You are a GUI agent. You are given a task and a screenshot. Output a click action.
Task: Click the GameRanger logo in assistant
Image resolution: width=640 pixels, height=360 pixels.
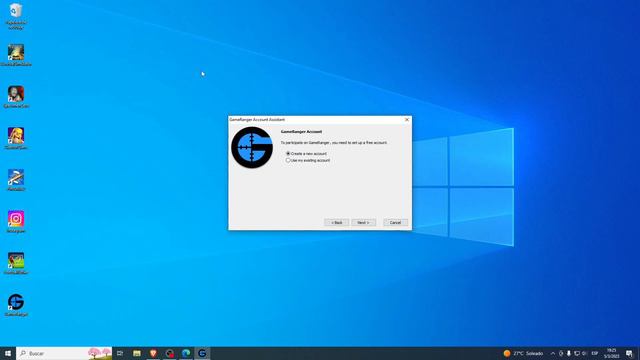coord(252,147)
